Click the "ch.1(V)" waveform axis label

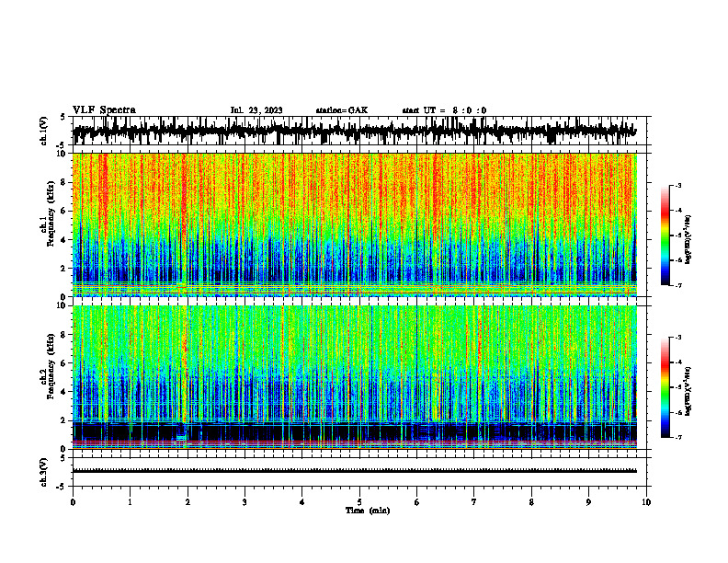point(44,131)
